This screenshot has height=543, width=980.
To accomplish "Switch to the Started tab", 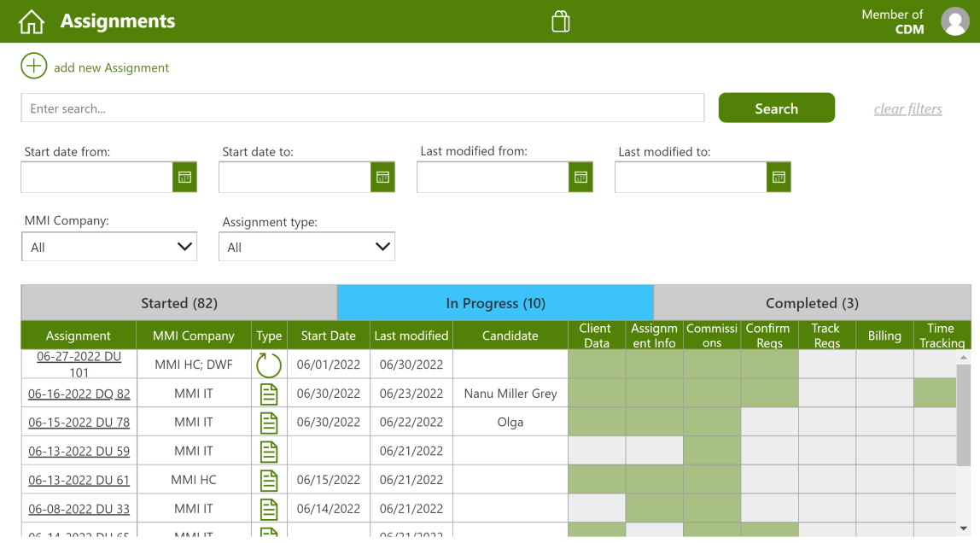I will click(x=178, y=303).
